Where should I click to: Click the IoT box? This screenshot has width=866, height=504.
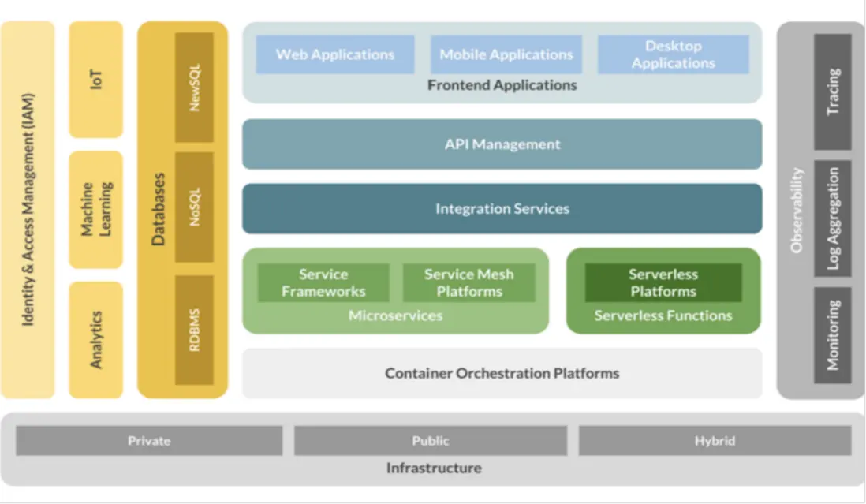click(96, 80)
